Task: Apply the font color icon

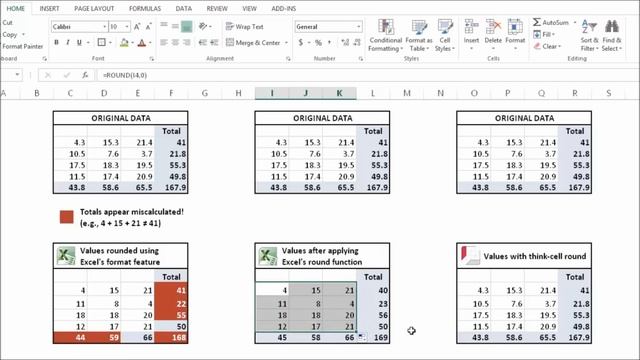Action: pyautogui.click(x=142, y=42)
